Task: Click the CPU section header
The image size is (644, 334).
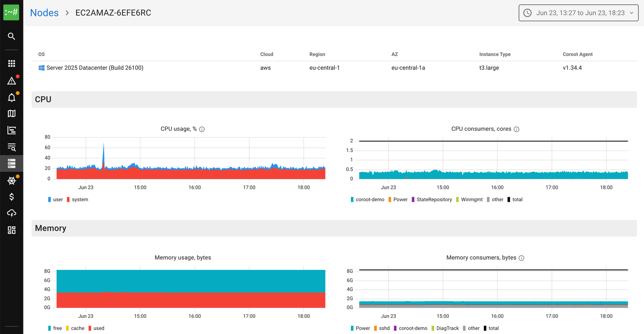Action: tap(334, 100)
